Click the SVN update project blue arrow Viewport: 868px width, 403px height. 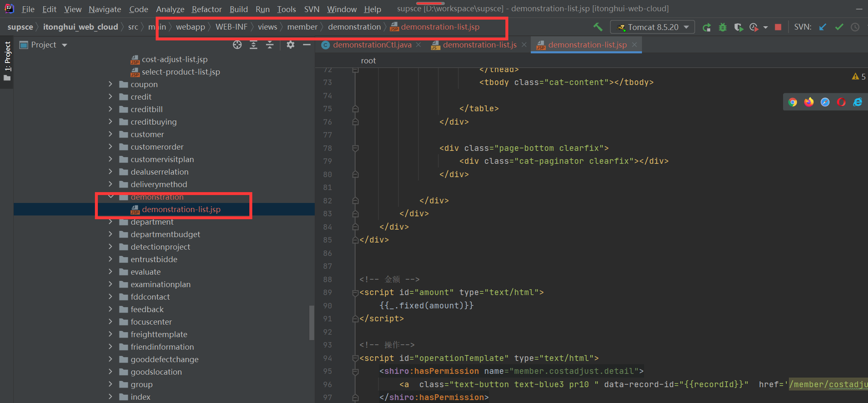click(823, 27)
